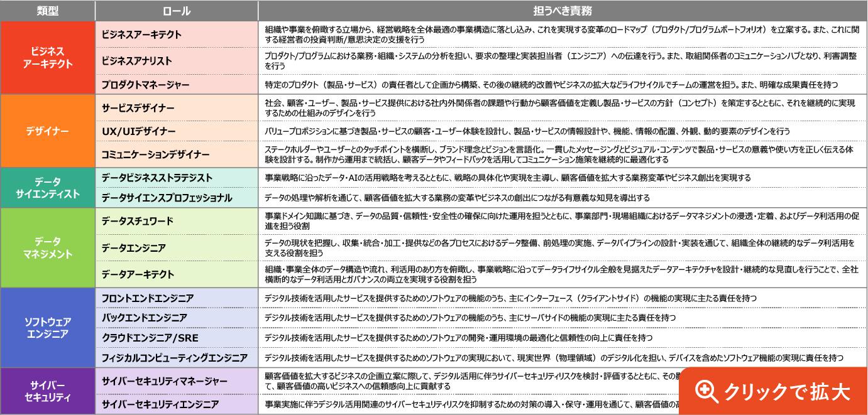Select the コミュニケーションデザイナー role cell
Viewport: 868px width, 415px height.
176,154
